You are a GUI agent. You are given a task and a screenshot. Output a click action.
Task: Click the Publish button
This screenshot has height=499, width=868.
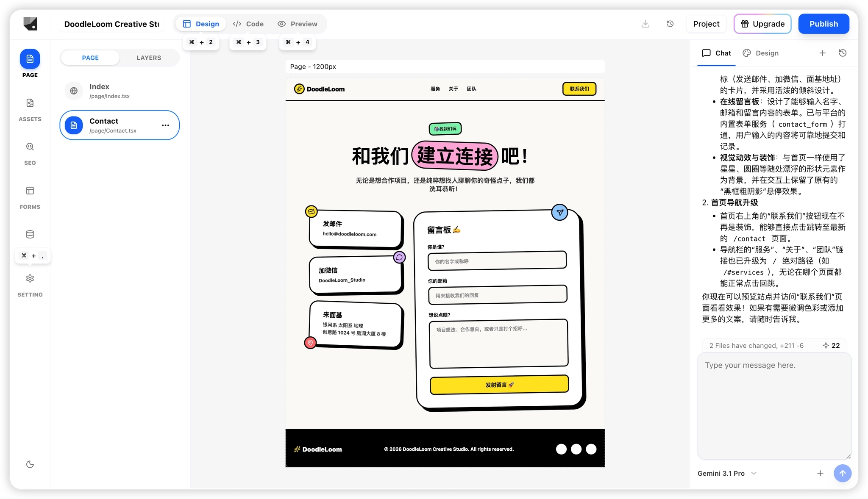823,24
